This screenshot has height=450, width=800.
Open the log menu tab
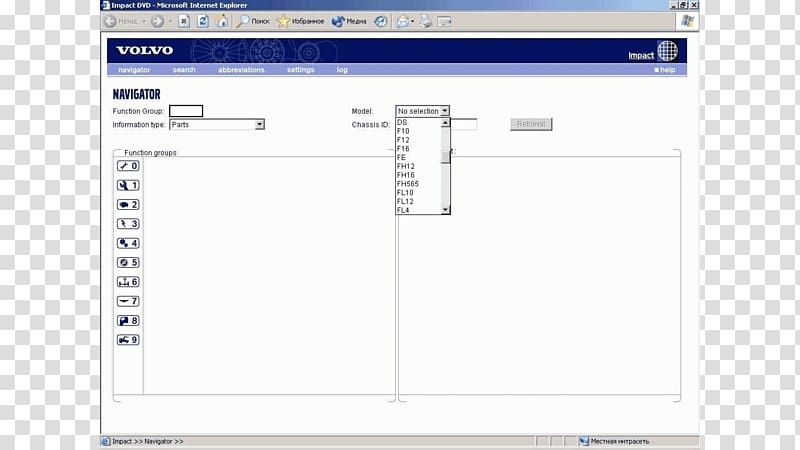[x=342, y=70]
